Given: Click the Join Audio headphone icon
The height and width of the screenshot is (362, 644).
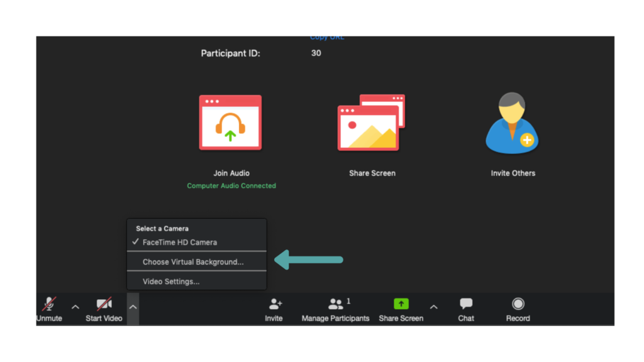Looking at the screenshot, I should pyautogui.click(x=230, y=123).
